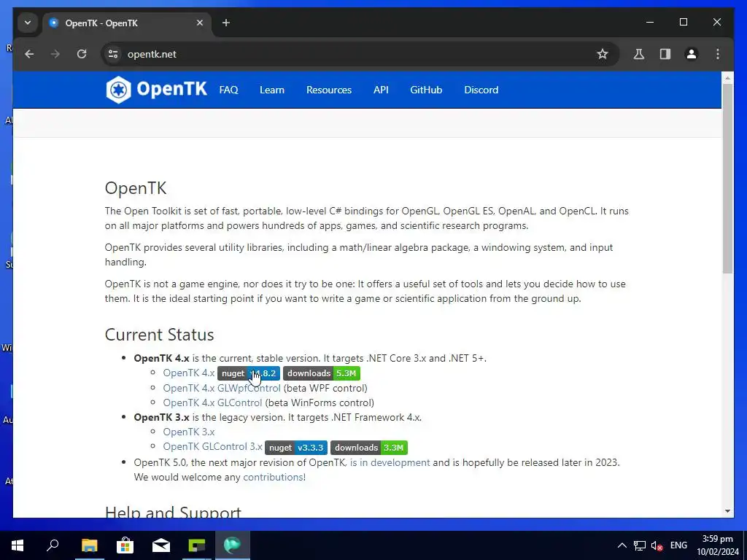This screenshot has width=747, height=560.
Task: Follow the 'is in development' link
Action: point(390,462)
